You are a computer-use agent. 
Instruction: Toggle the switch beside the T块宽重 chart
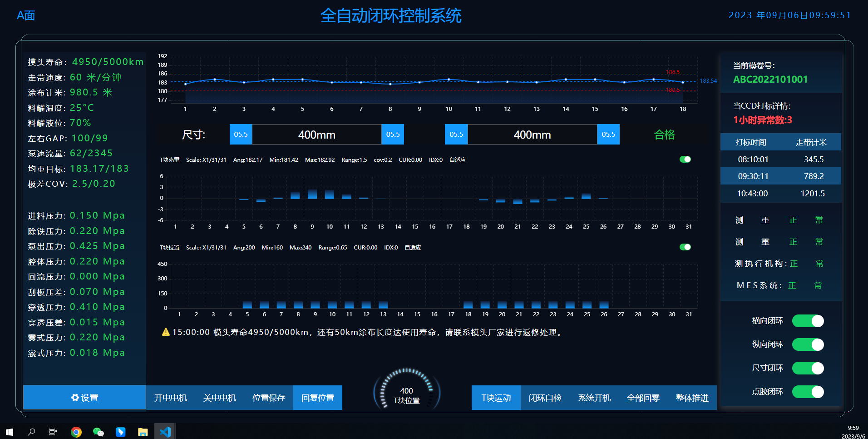(685, 159)
